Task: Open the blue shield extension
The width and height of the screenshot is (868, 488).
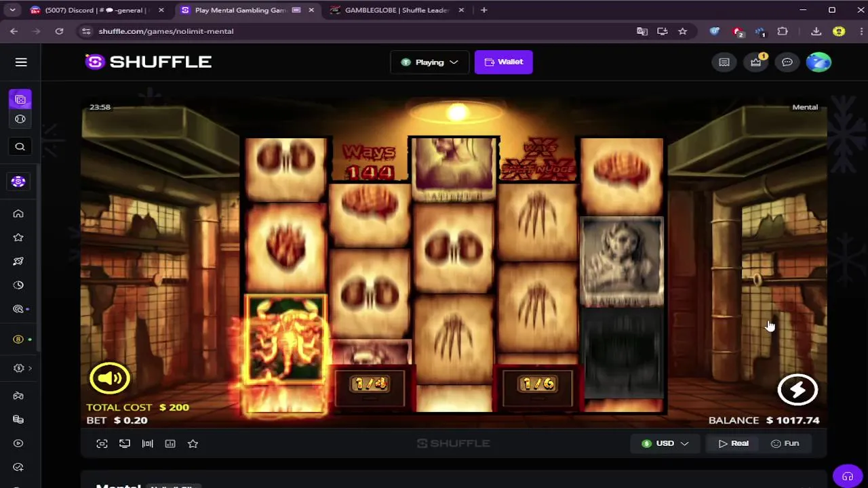Action: [x=714, y=31]
